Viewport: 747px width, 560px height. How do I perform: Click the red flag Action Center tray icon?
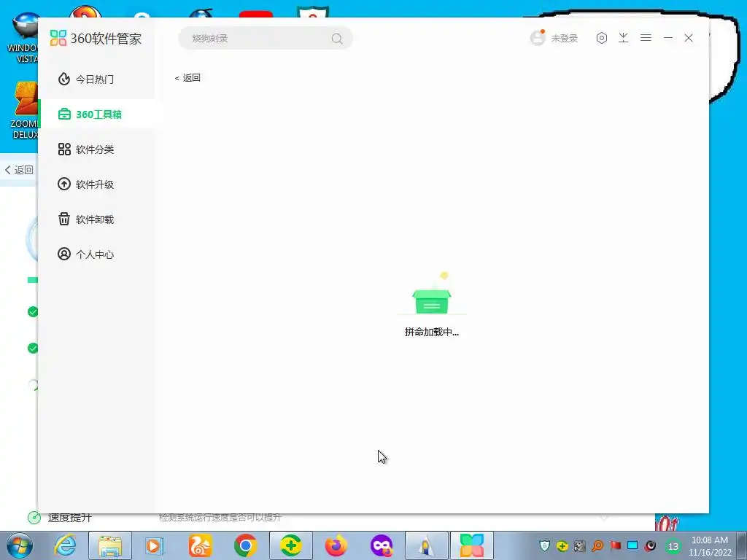pyautogui.click(x=615, y=545)
